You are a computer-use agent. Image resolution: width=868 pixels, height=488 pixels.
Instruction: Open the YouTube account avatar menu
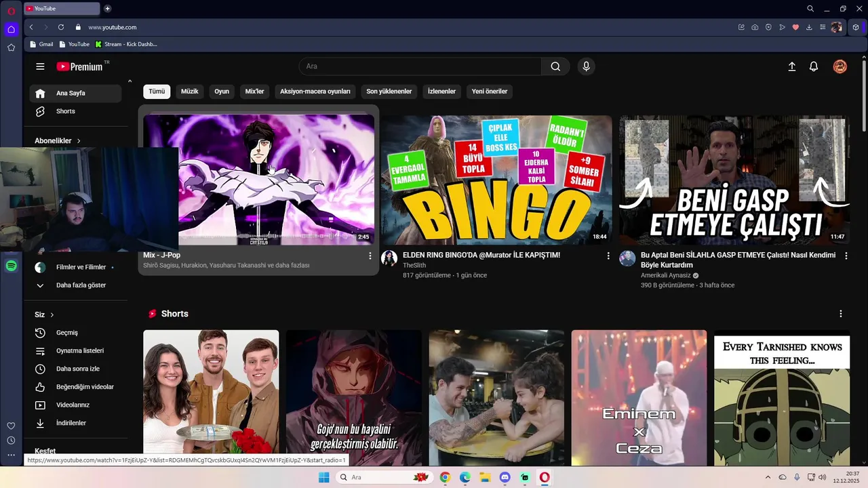[x=840, y=66]
